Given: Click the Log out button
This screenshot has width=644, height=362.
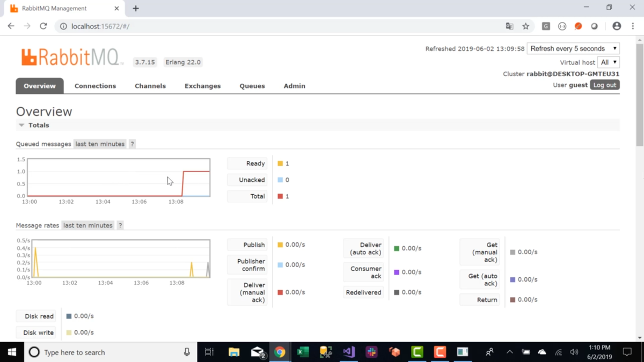Looking at the screenshot, I should pyautogui.click(x=605, y=85).
